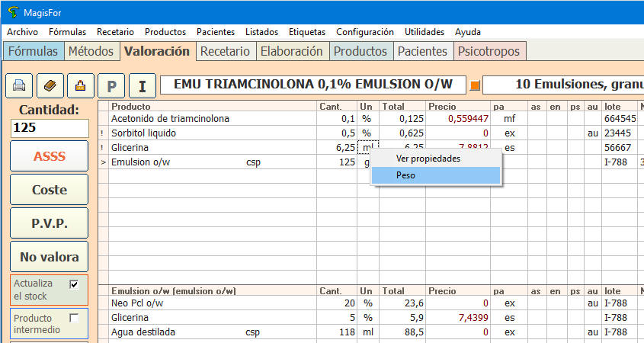Open the Archivo menu
The width and height of the screenshot is (644, 343).
pos(22,32)
